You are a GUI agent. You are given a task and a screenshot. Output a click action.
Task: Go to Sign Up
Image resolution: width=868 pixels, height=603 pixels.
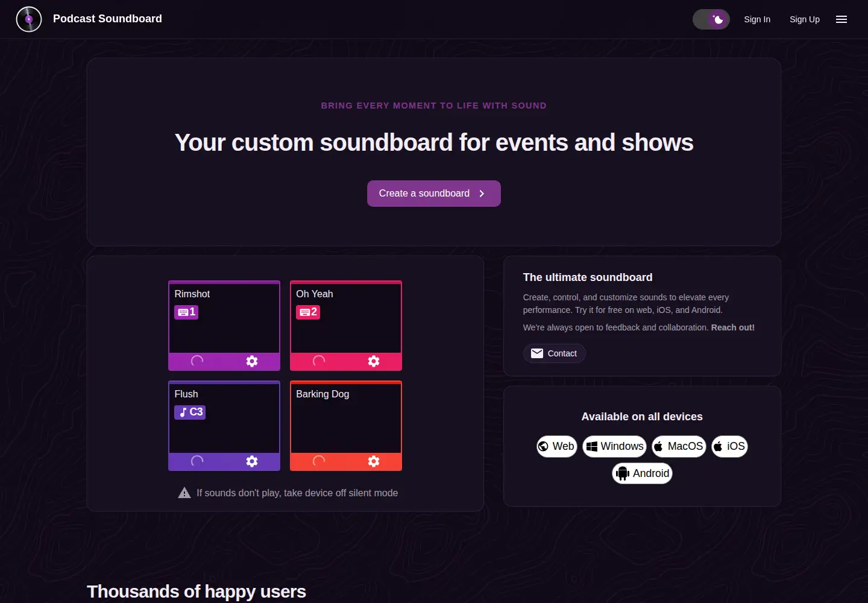[805, 19]
